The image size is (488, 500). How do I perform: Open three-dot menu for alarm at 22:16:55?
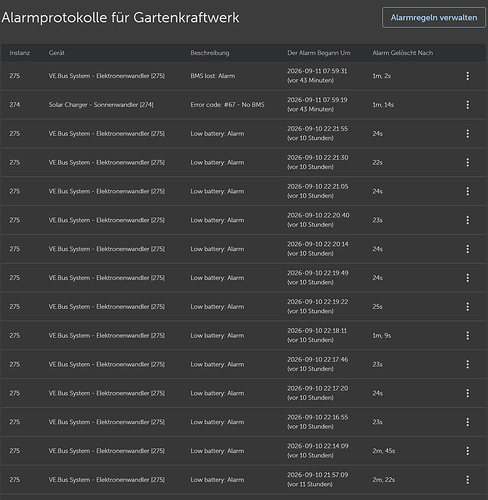[x=468, y=422]
